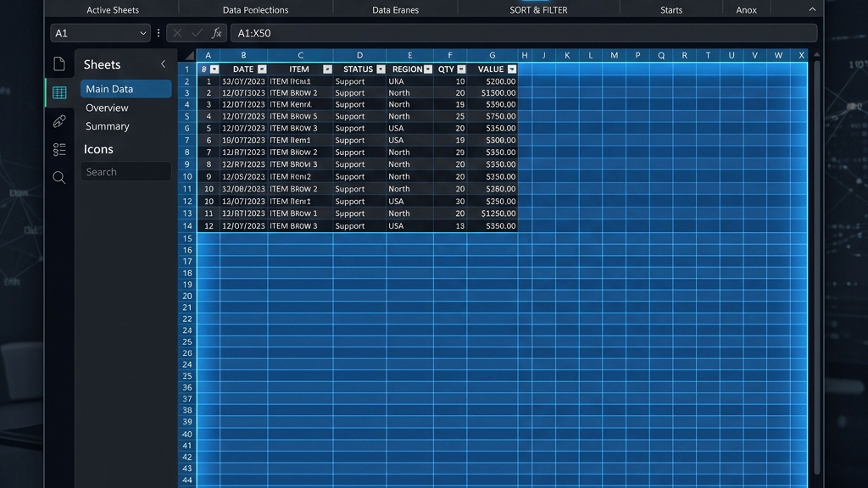Image resolution: width=868 pixels, height=488 pixels.
Task: Click the select-all corner triangle of grid
Action: click(x=190, y=55)
